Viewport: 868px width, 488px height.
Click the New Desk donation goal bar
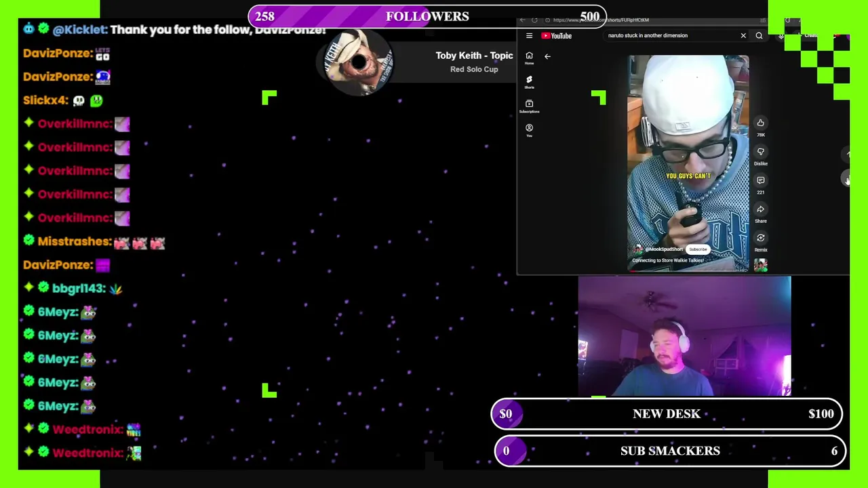coord(667,414)
